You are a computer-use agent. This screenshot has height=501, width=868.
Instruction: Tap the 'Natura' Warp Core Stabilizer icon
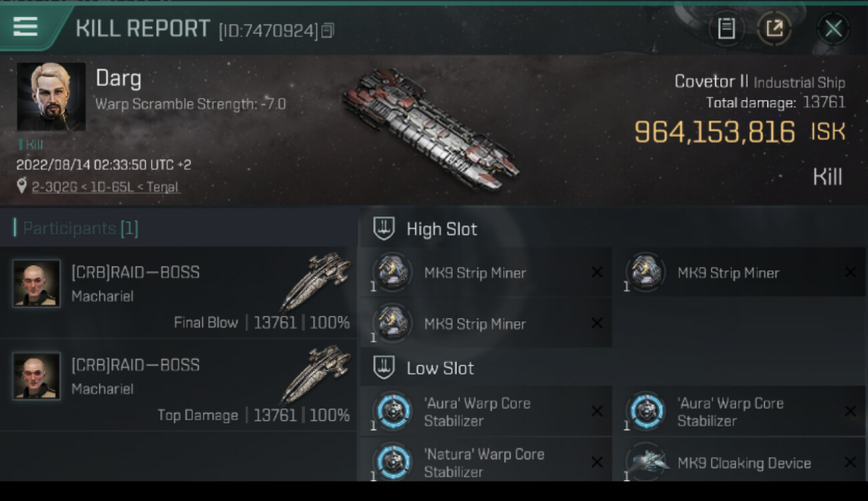[392, 462]
